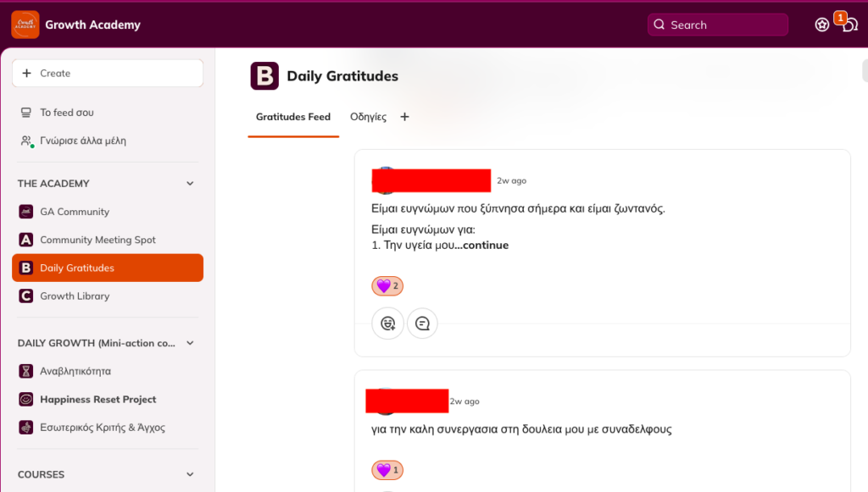This screenshot has width=868, height=492.
Task: Open Γνώρισε άλλα μέλη members page
Action: [x=82, y=141]
